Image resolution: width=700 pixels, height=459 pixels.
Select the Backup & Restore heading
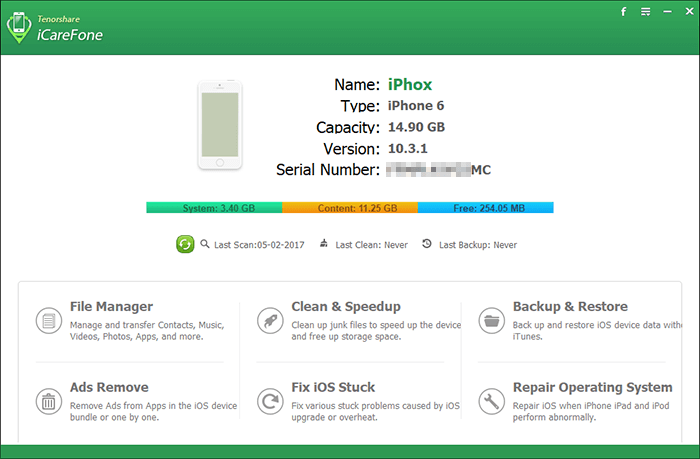click(x=570, y=307)
